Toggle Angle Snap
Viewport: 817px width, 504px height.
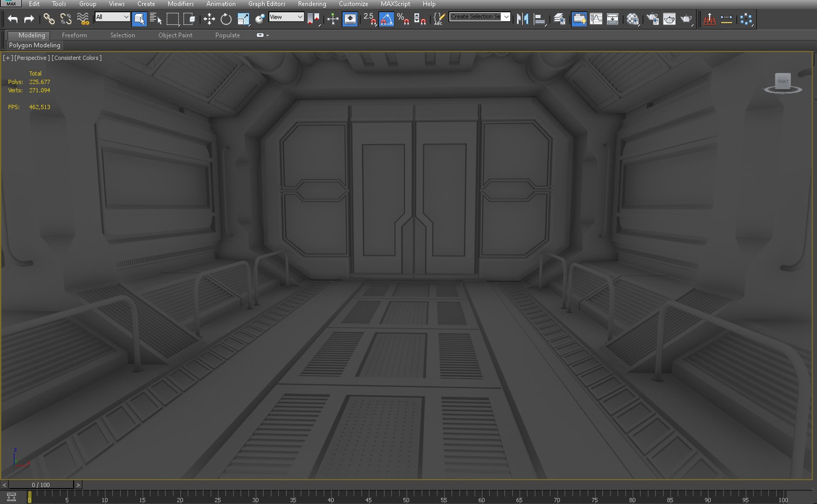386,19
